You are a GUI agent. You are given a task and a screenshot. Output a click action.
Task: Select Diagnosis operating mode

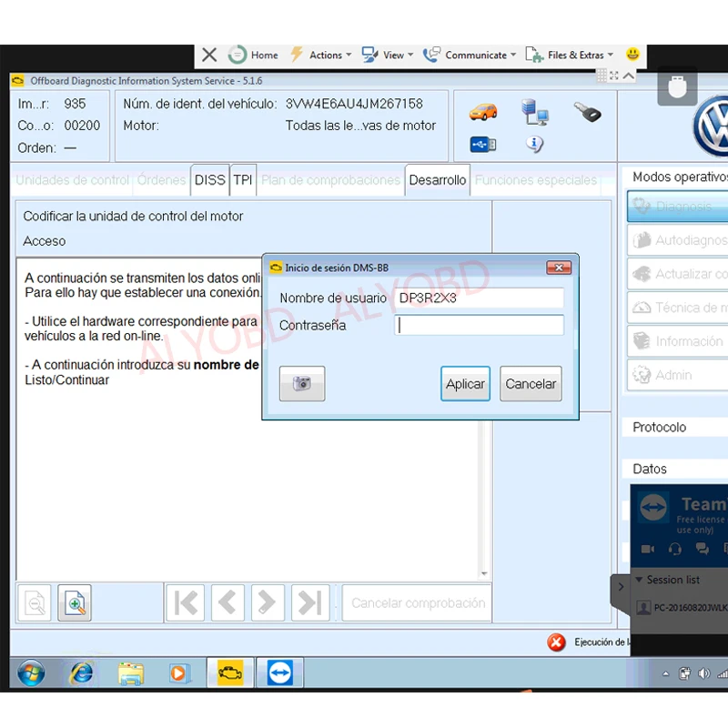point(677,207)
